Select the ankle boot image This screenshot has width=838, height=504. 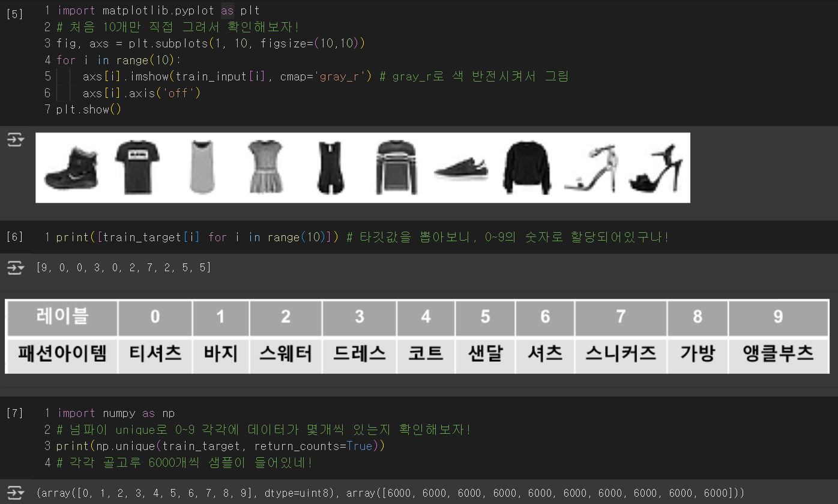pos(71,167)
